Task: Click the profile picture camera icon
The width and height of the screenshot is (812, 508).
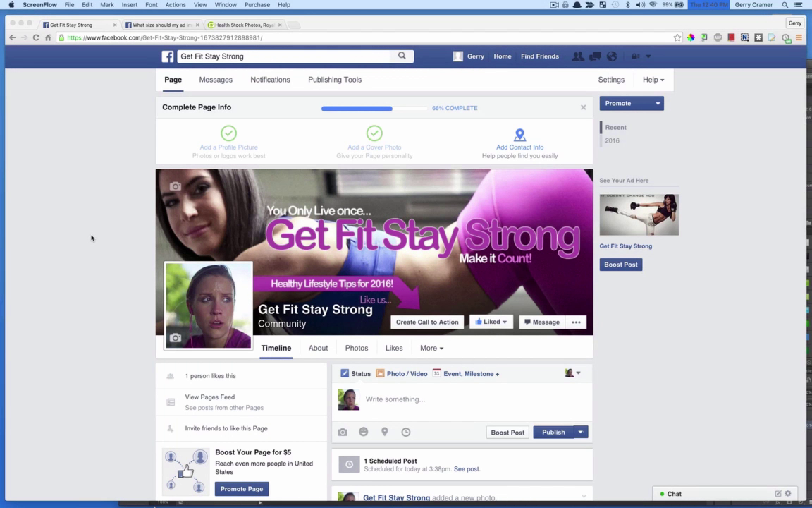Action: click(176, 338)
